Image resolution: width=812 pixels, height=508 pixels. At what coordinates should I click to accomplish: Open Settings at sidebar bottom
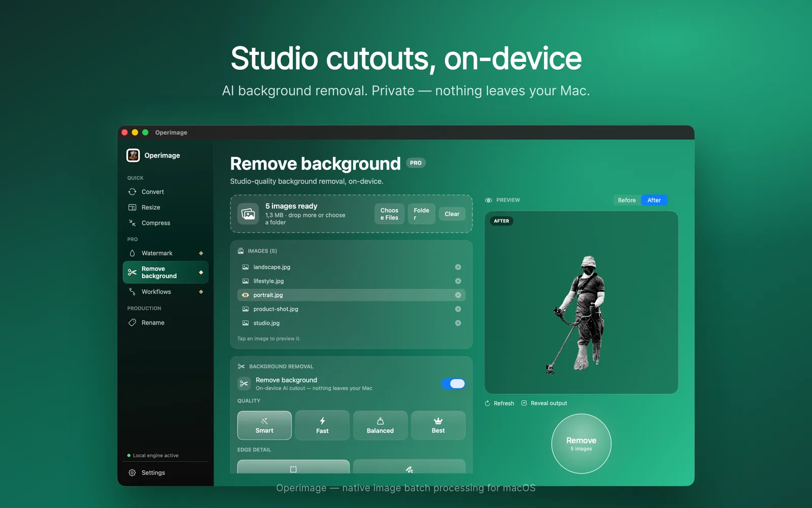(165, 472)
